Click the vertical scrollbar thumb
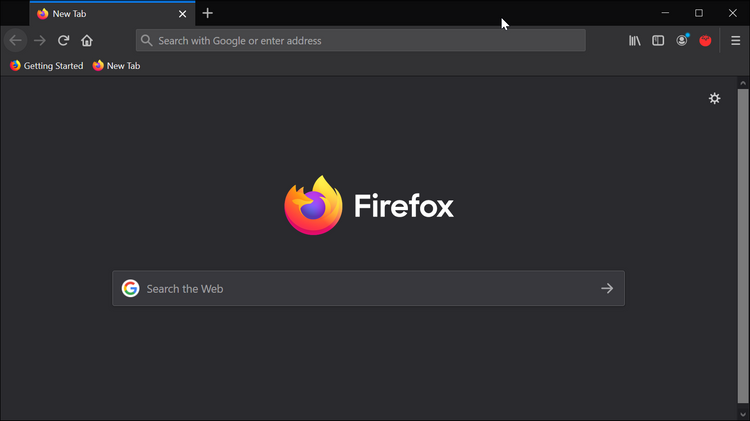The height and width of the screenshot is (421, 750). [743, 246]
